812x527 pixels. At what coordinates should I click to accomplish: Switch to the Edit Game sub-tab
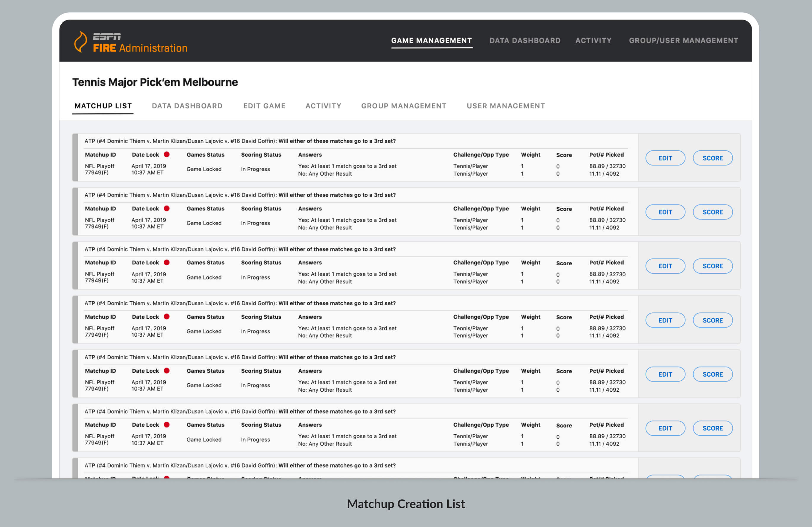point(264,106)
